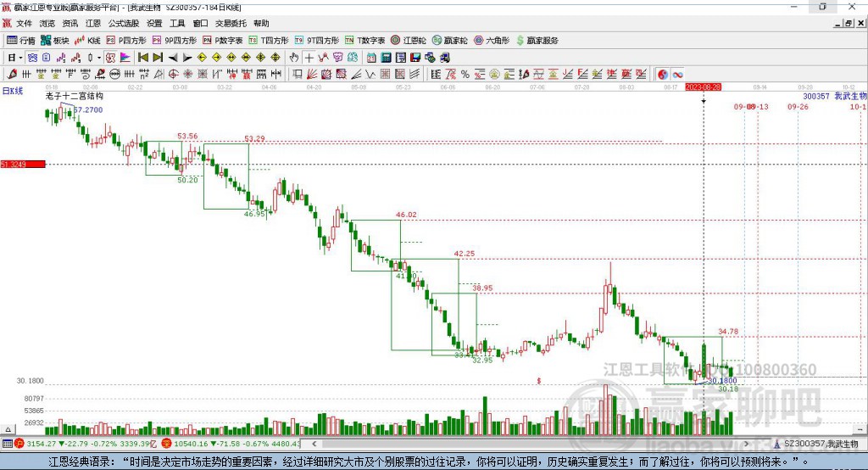This screenshot has width=868, height=470.
Task: Select the parallel lines channel tool
Action: pyautogui.click(x=415, y=75)
